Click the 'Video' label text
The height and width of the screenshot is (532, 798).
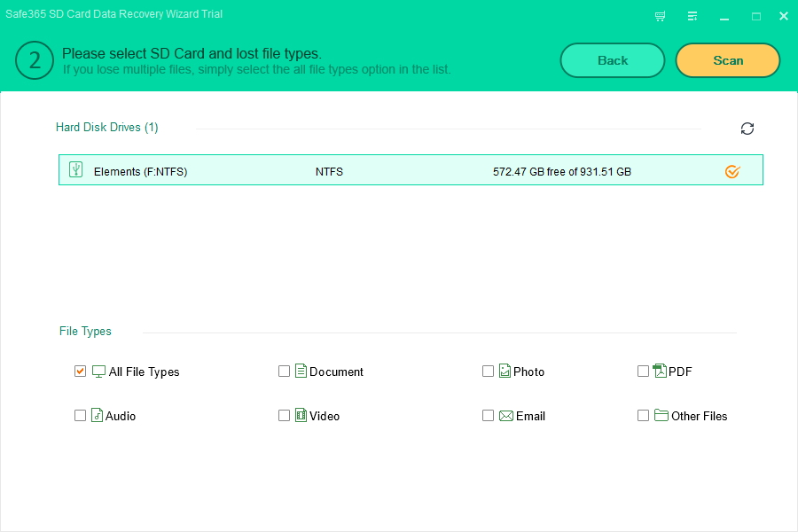click(x=325, y=416)
